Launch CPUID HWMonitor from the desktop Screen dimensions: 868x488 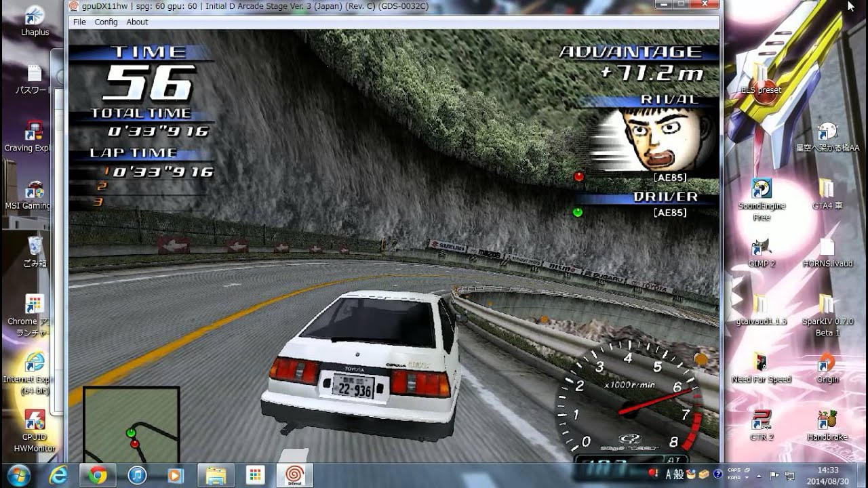[x=35, y=431]
